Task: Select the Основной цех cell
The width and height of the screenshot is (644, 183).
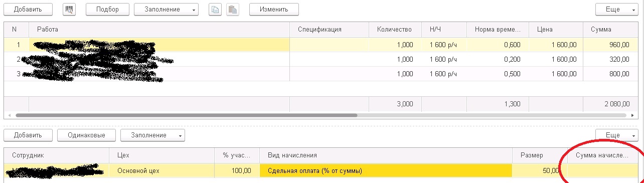Action: [162, 171]
